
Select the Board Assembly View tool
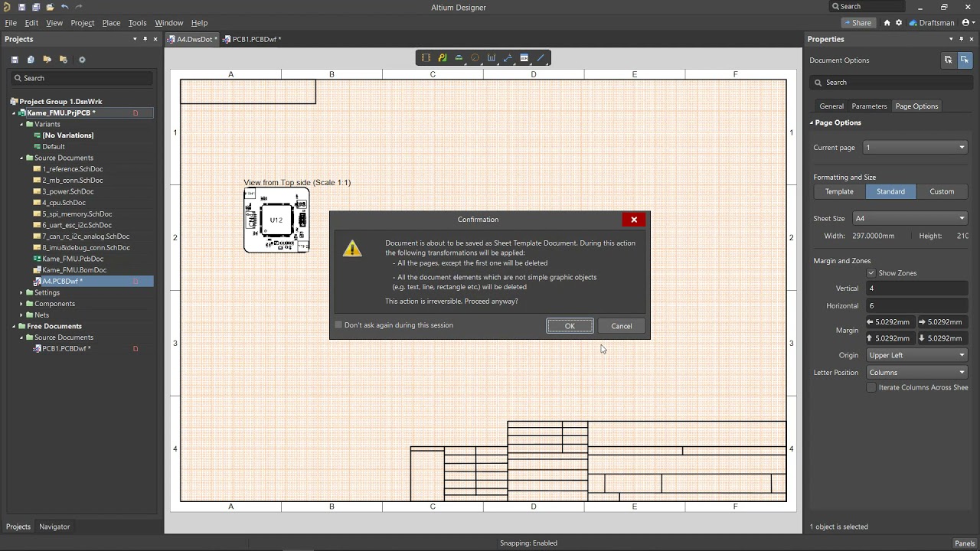click(x=426, y=58)
